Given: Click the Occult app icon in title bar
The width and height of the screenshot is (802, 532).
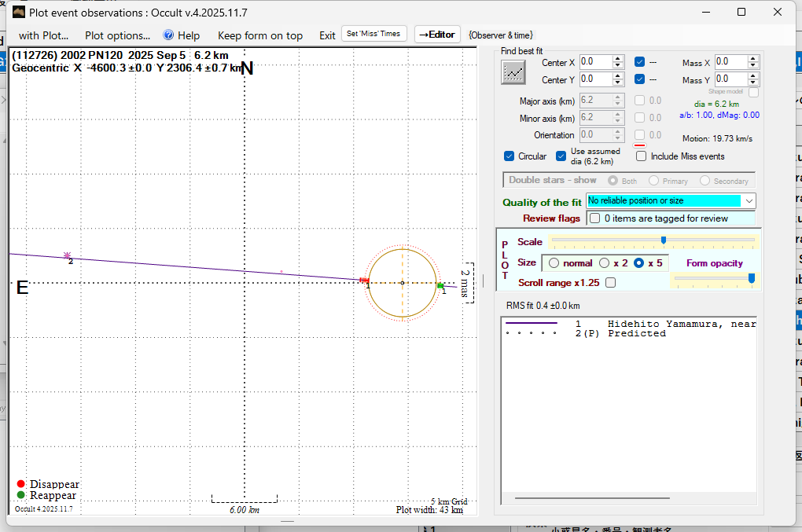Looking at the screenshot, I should pyautogui.click(x=17, y=12).
